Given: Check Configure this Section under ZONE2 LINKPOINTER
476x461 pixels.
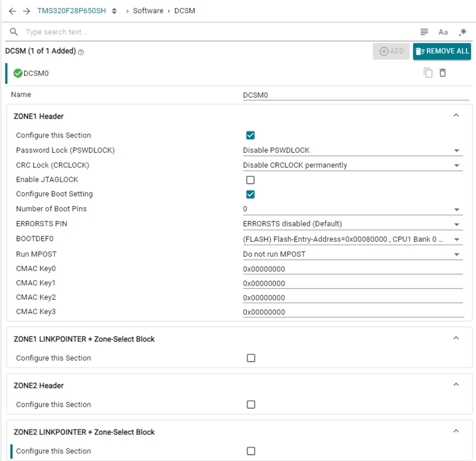Looking at the screenshot, I should [251, 451].
